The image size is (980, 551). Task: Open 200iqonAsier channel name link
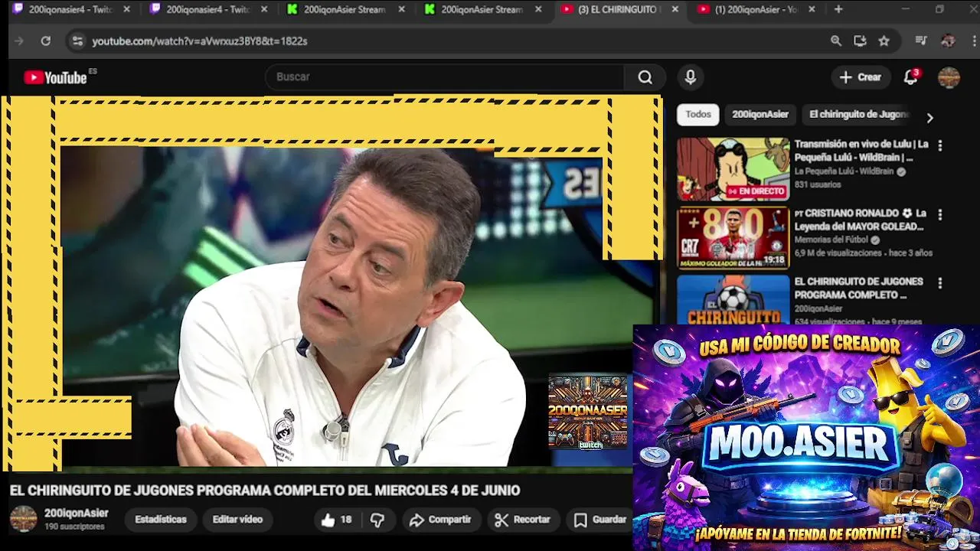77,514
